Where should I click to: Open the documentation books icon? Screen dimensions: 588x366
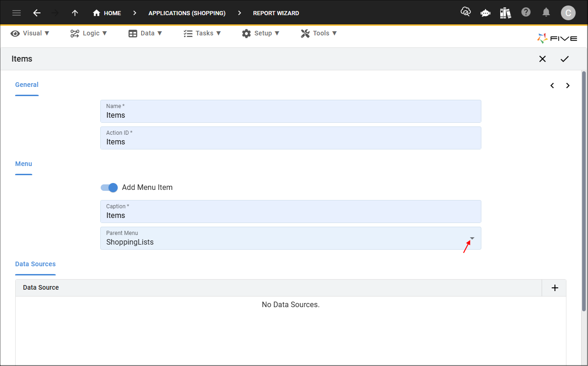pos(505,13)
